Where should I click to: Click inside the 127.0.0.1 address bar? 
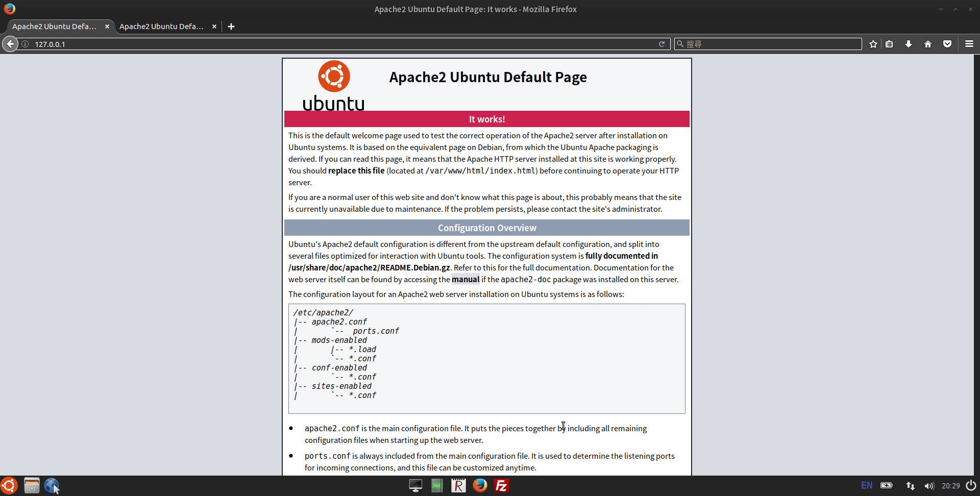point(204,44)
